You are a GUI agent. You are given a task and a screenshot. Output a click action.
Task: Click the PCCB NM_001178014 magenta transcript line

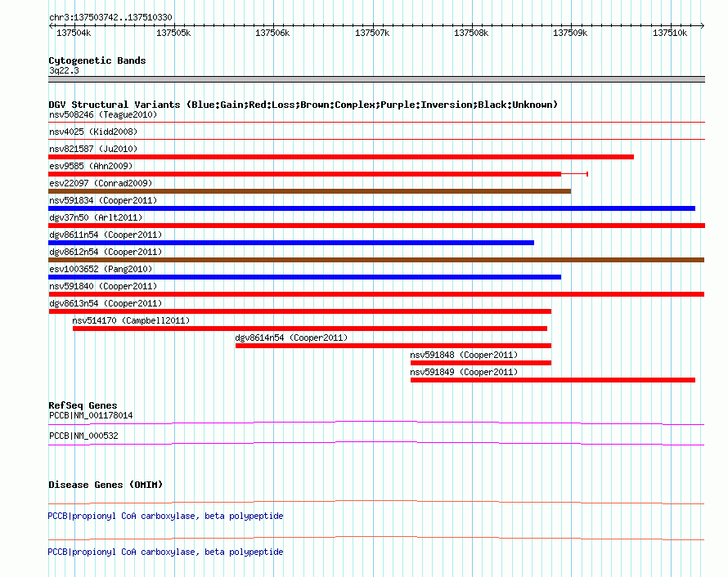click(376, 423)
